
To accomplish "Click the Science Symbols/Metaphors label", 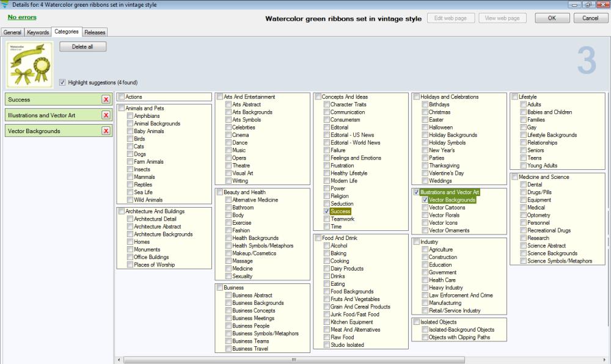I will pos(560,261).
